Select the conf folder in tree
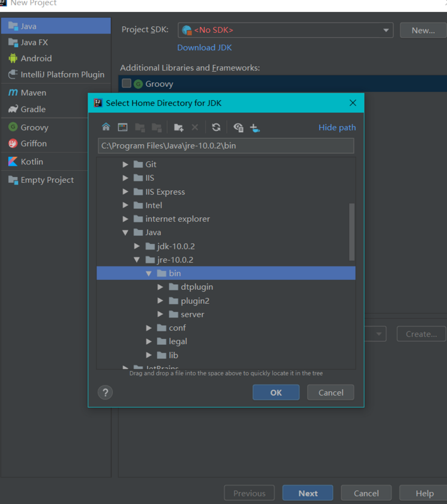This screenshot has width=447, height=504. click(226, 328)
